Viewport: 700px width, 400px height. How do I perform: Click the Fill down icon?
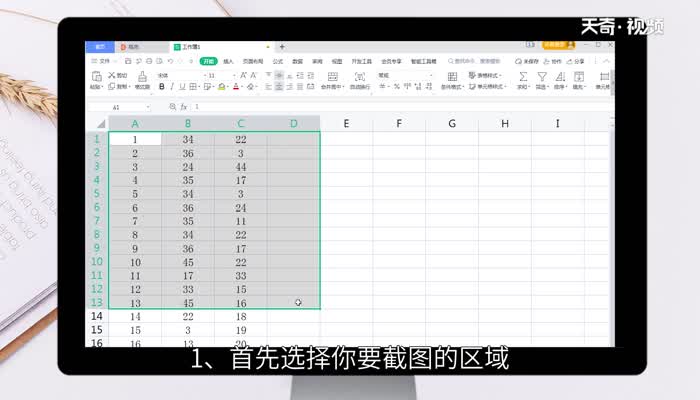tap(579, 76)
